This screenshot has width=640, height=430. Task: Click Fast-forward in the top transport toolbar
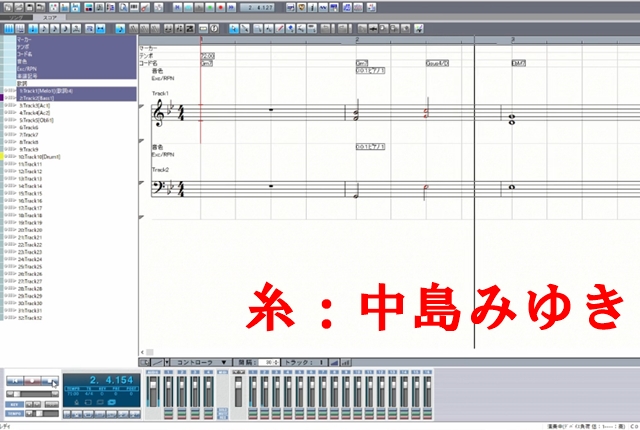[x=231, y=7]
